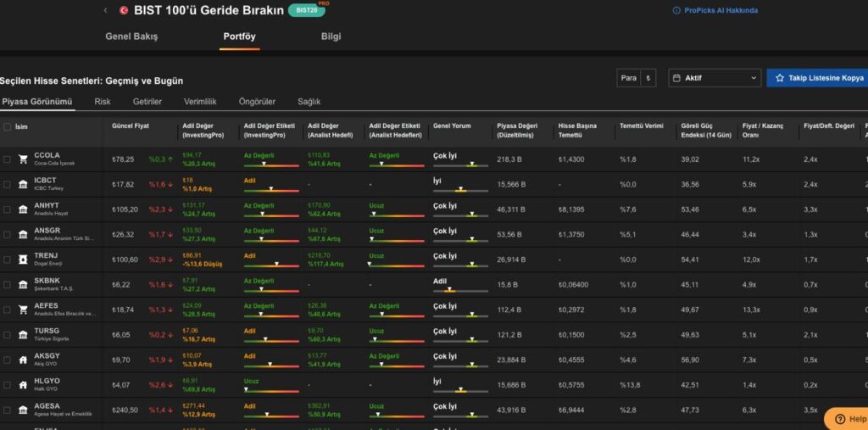
Task: Sort by the Güncel Fiyat column header
Action: tap(130, 126)
